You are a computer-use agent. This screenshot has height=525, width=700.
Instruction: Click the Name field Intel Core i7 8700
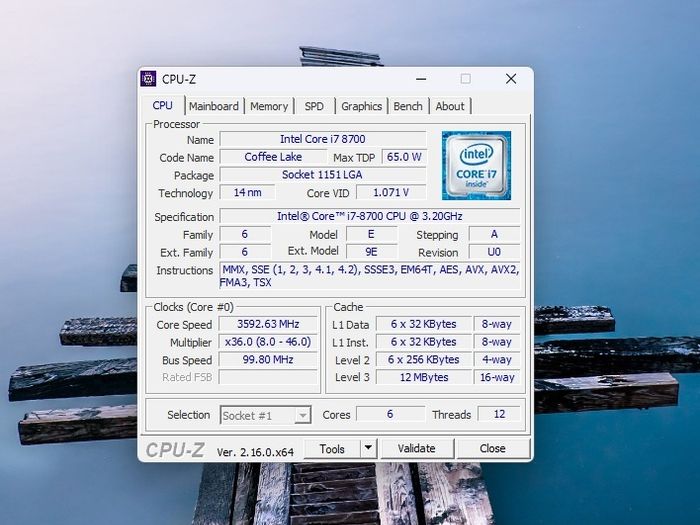coord(323,139)
